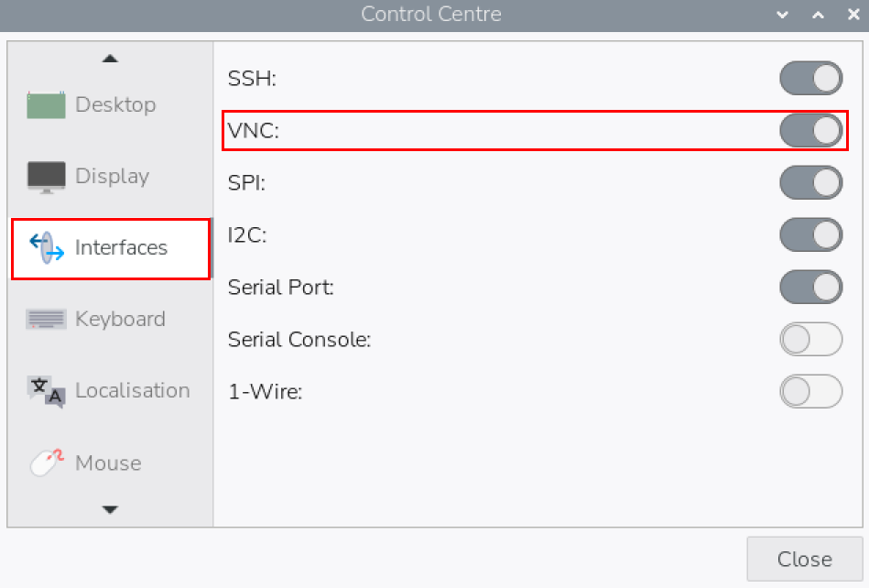Switch to the Keyboard tab label
The height and width of the screenshot is (588, 869).
pos(120,319)
